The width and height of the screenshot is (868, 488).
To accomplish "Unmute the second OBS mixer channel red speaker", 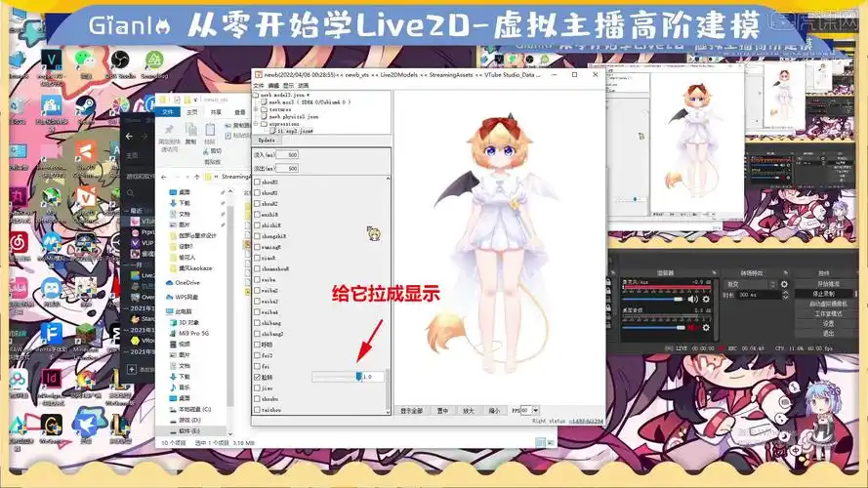I will tap(692, 328).
